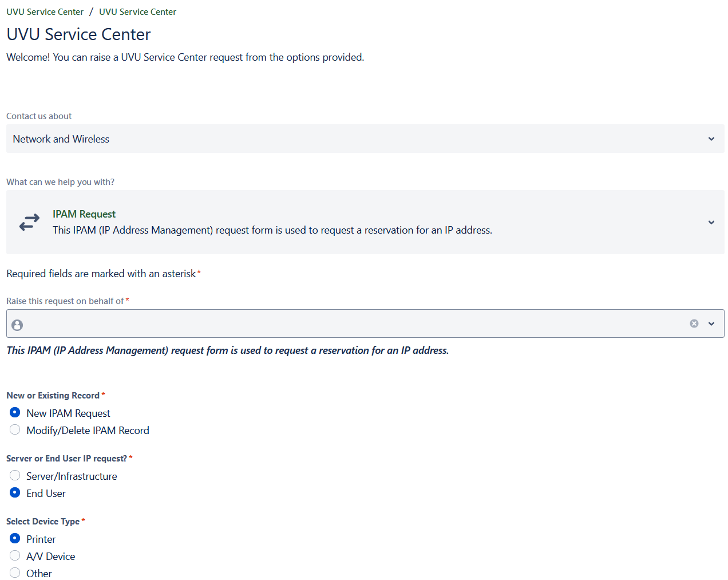
Task: Choose Printer as device type
Action: point(15,539)
